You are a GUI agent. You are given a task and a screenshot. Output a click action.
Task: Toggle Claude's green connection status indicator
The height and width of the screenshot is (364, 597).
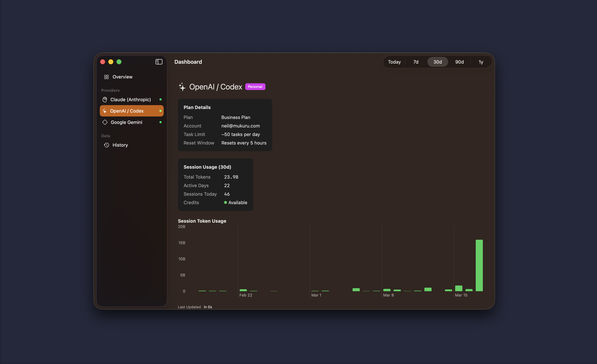[x=161, y=99]
